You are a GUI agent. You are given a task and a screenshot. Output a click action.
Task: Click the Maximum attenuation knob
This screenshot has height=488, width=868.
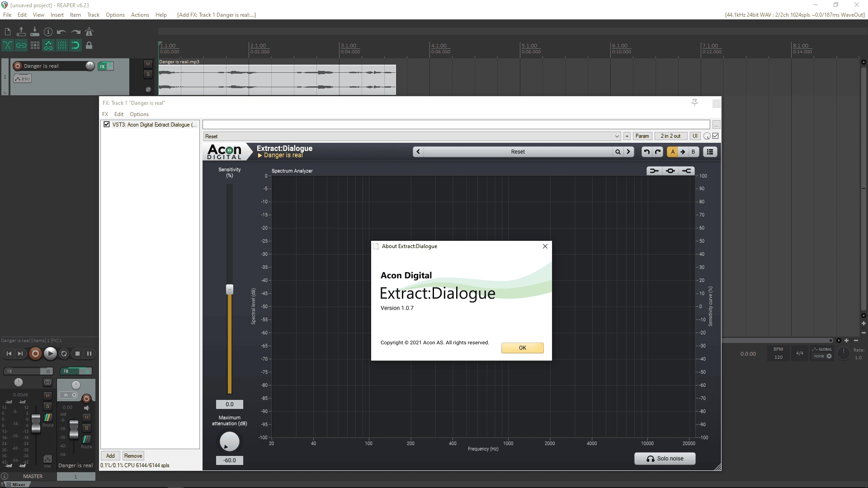[229, 441]
